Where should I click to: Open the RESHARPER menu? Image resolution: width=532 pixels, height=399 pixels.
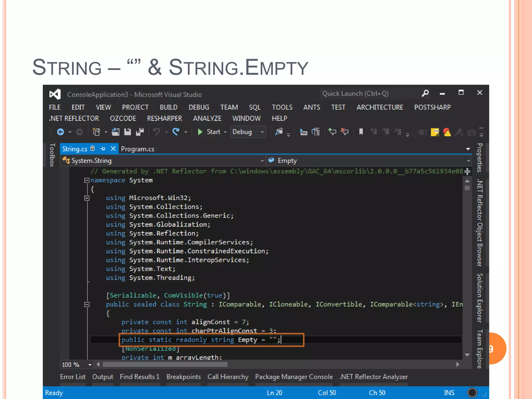tap(164, 118)
